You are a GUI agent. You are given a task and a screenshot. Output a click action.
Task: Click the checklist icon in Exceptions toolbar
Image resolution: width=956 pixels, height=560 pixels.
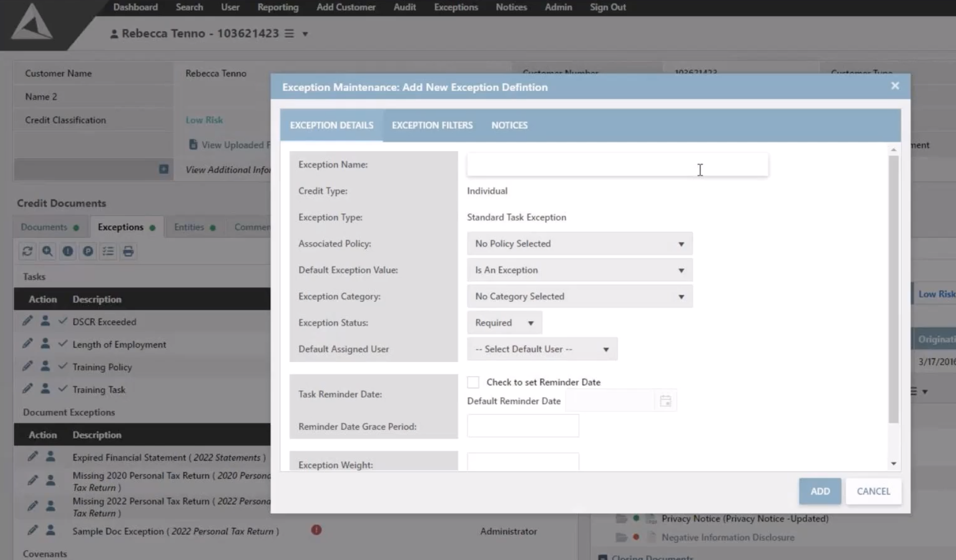pos(108,251)
